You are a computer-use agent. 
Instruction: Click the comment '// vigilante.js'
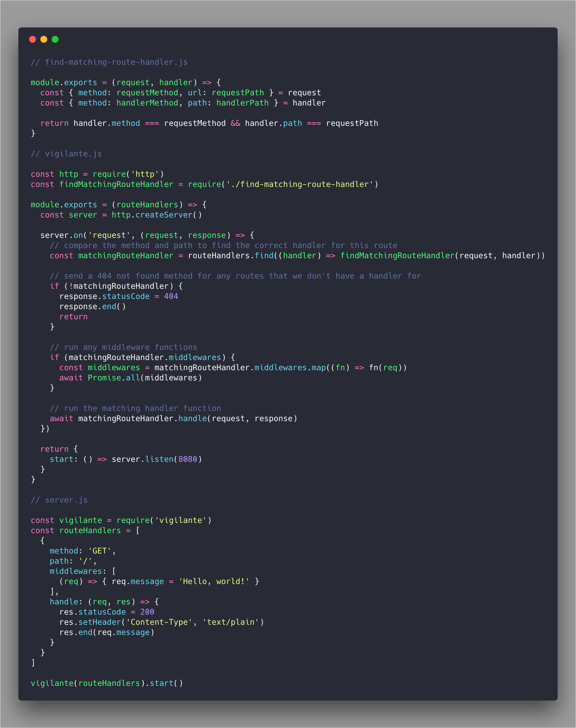[66, 154]
